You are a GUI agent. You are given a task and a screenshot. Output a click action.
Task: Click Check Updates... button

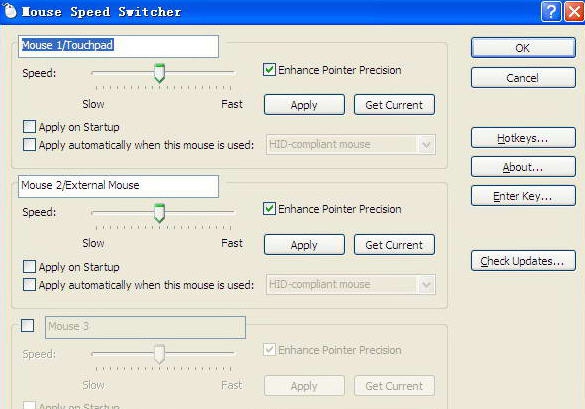click(523, 261)
